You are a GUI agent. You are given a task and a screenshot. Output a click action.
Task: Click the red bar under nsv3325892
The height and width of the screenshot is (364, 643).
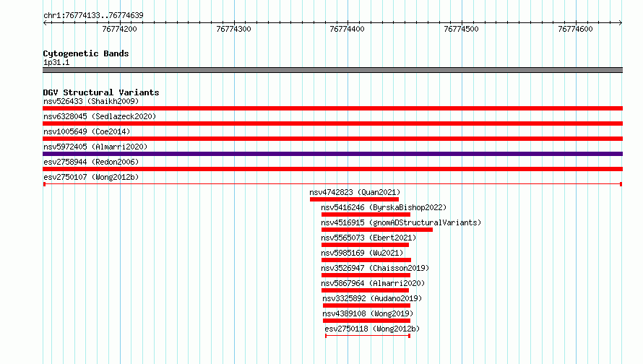366,305
